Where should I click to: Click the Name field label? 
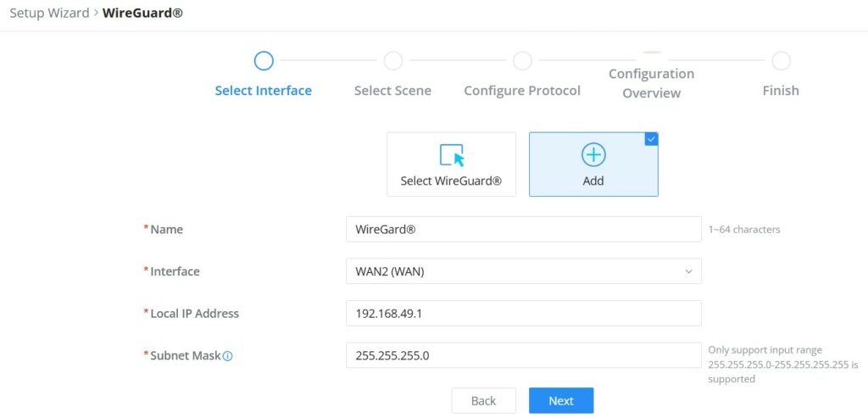[167, 229]
